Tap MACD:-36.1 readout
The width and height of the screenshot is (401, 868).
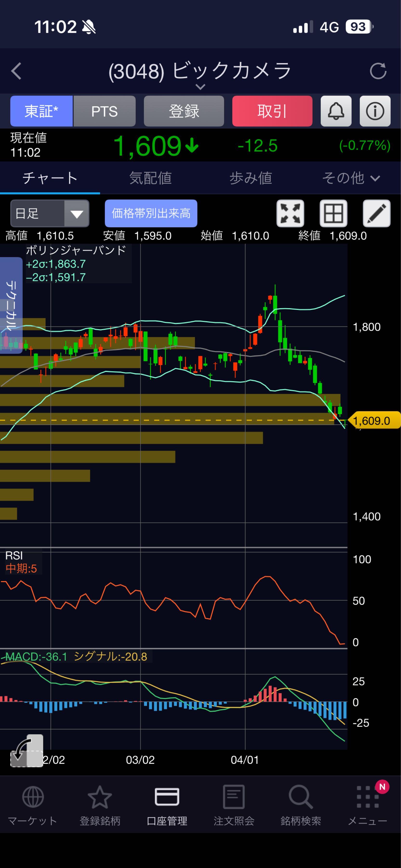(36, 657)
